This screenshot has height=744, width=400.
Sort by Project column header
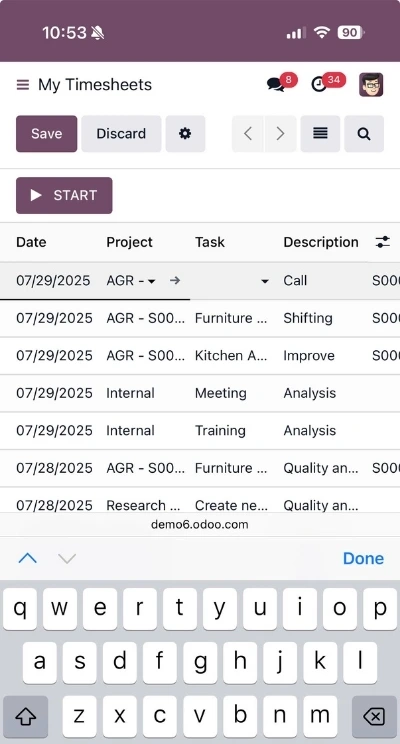click(130, 242)
